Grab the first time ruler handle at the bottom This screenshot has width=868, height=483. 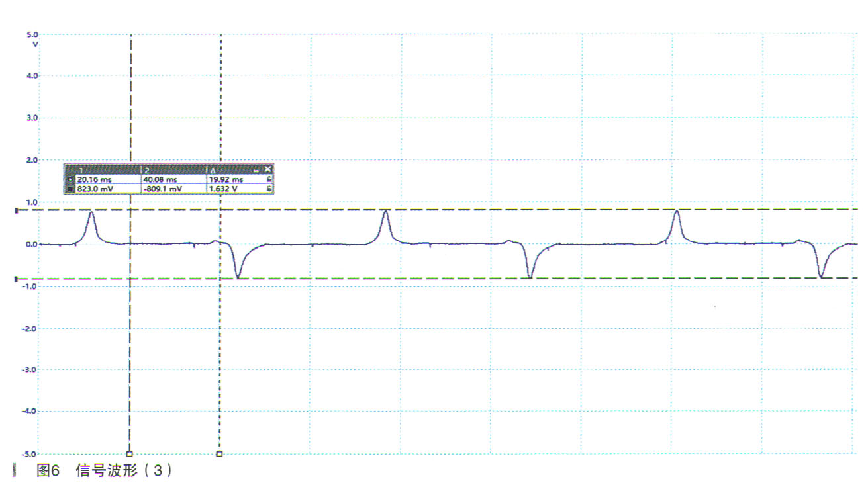[130, 454]
